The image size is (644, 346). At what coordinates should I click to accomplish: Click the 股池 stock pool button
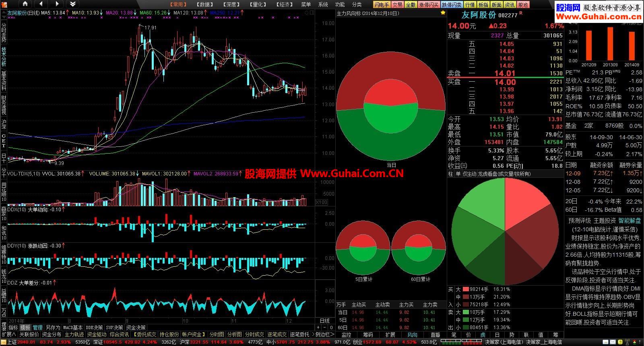523,4
